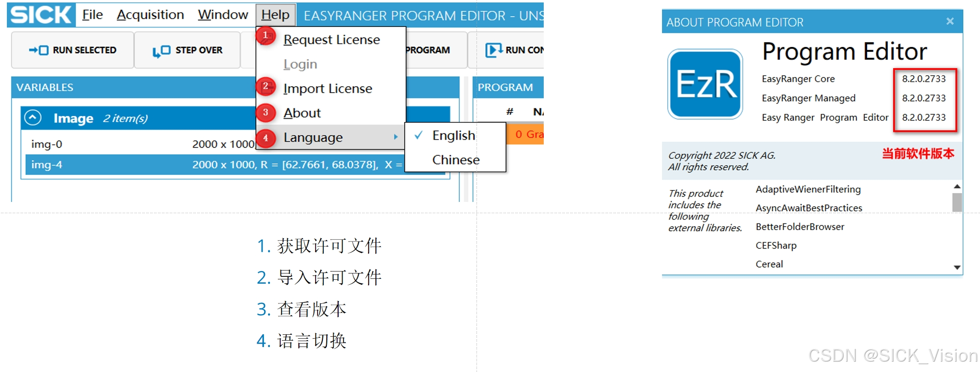Image resolution: width=980 pixels, height=372 pixels.
Task: Open the Window menu
Action: point(223,15)
